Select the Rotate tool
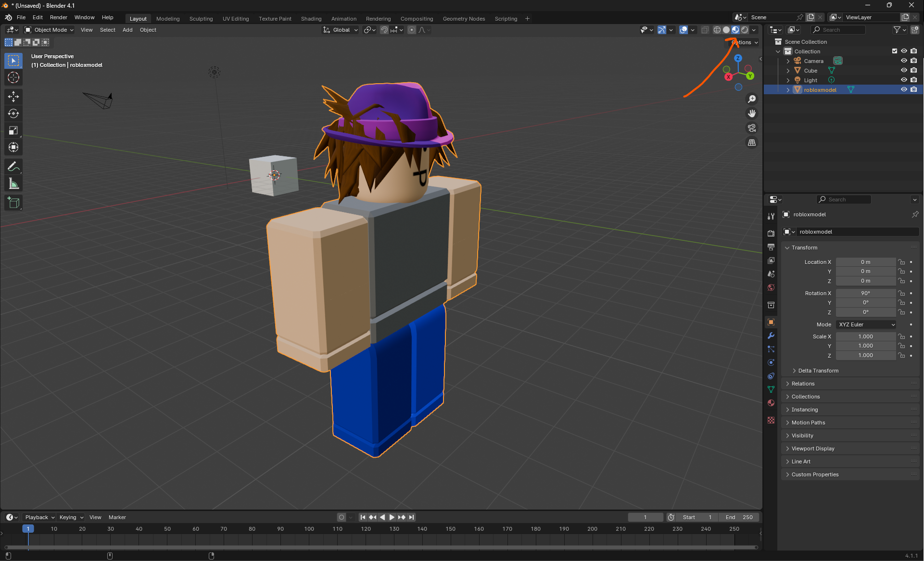The width and height of the screenshot is (924, 561). 13,113
